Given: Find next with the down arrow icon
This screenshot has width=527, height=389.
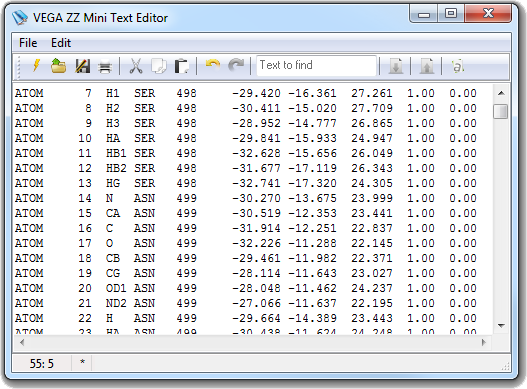Looking at the screenshot, I should click(396, 66).
